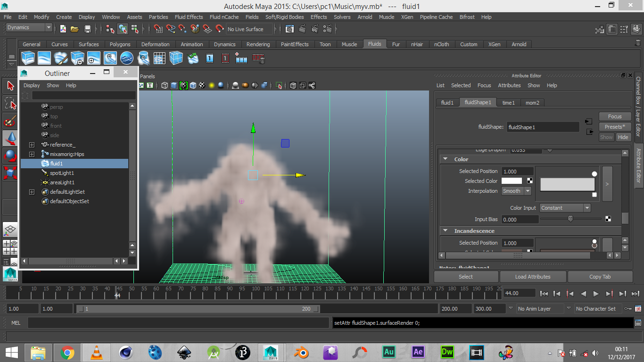Click the Paint Fluids tool shelf icon
The image size is (644, 362).
(61, 58)
